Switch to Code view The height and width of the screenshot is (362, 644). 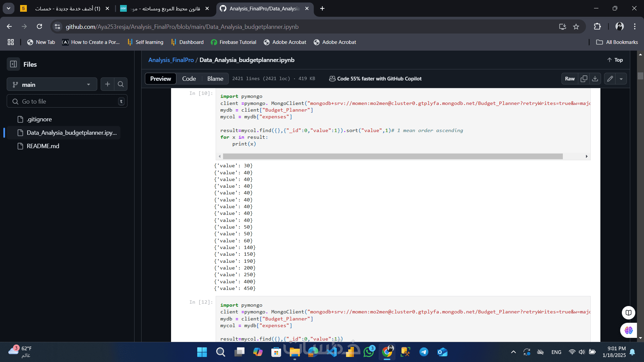pos(189,78)
